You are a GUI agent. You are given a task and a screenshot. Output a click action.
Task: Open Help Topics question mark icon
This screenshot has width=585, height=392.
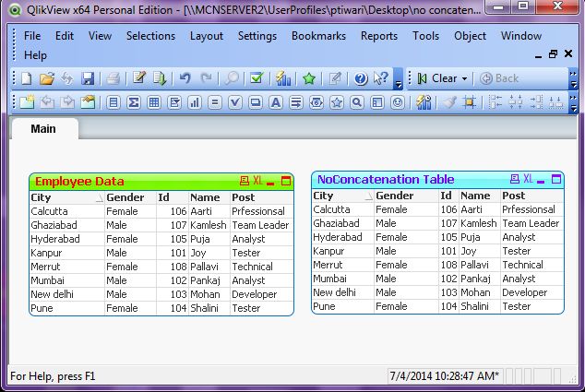pos(361,78)
